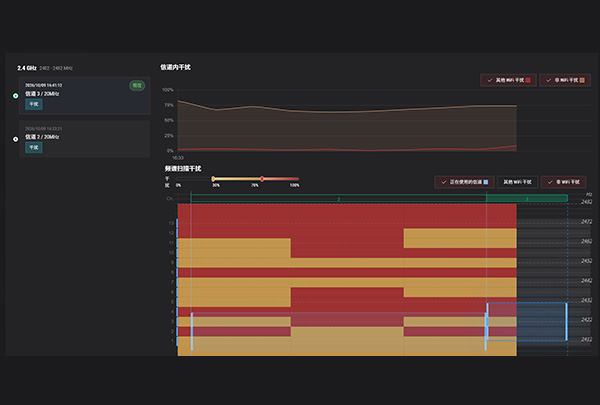Select green channel 3 segment in Ch bar
The width and height of the screenshot is (600, 405).
[x=527, y=198]
